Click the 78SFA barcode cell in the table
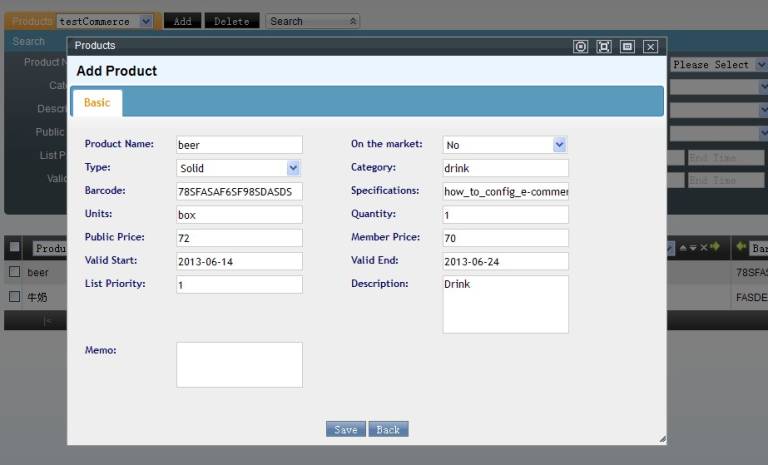 tap(751, 272)
